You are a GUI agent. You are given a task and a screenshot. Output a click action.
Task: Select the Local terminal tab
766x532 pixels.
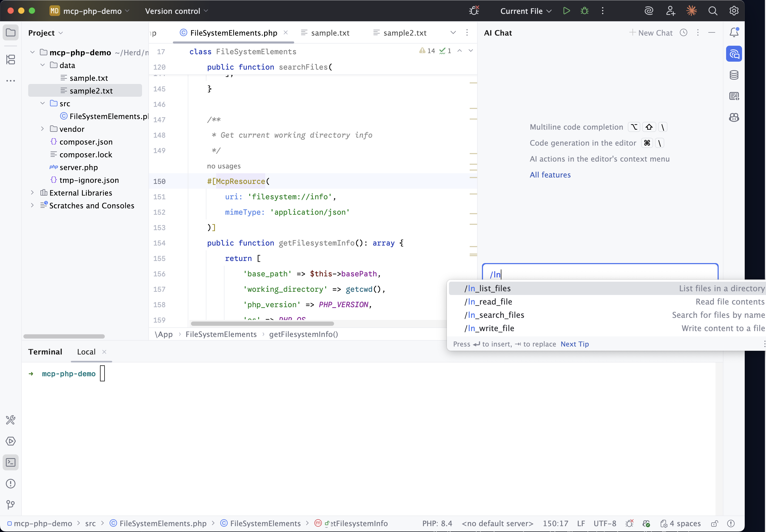(86, 352)
